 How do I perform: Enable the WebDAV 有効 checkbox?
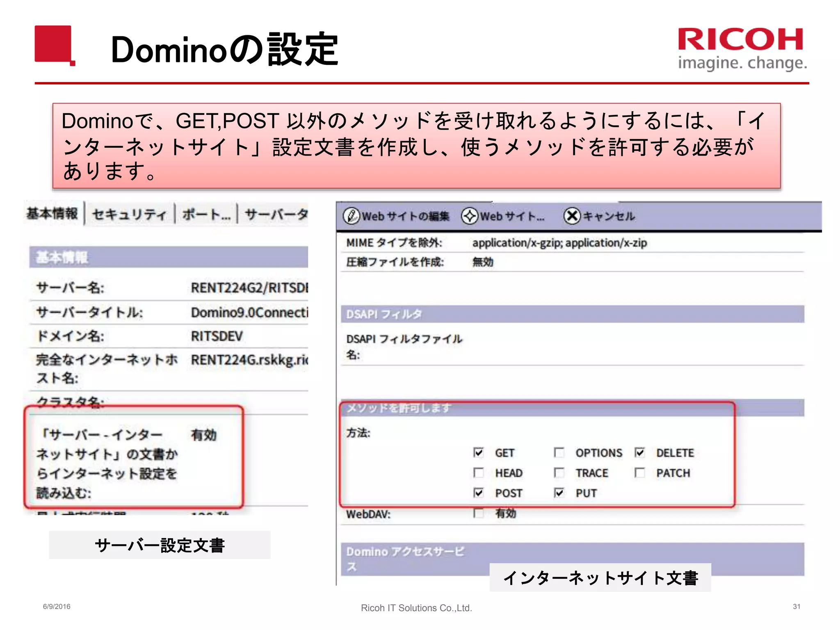coord(478,513)
